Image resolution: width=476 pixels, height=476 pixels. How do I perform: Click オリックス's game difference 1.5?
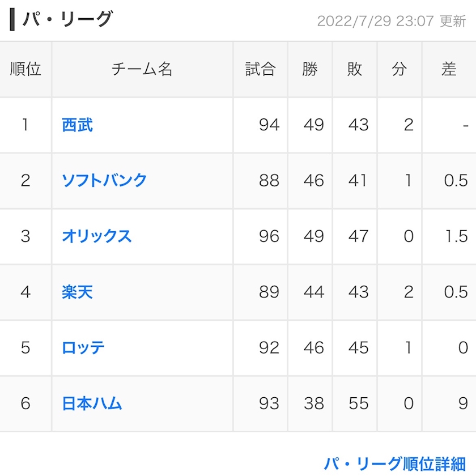(456, 236)
